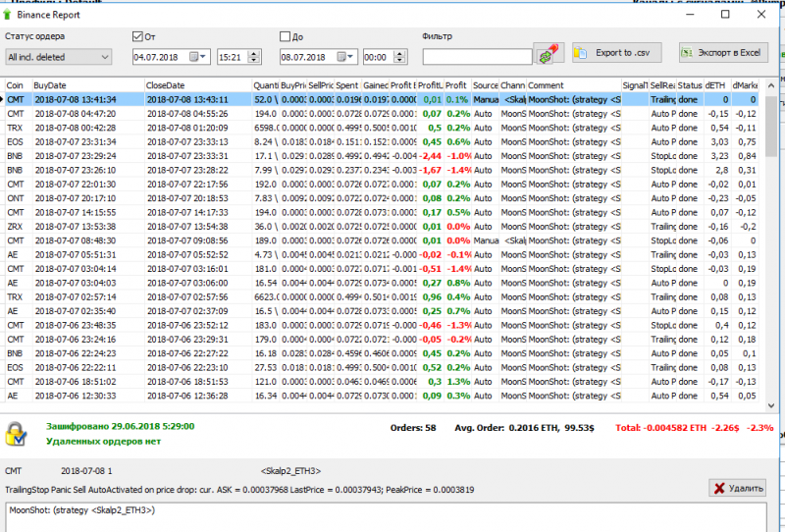Click the 1.3% profit percentage cell
The width and height of the screenshot is (785, 532).
pos(458,381)
